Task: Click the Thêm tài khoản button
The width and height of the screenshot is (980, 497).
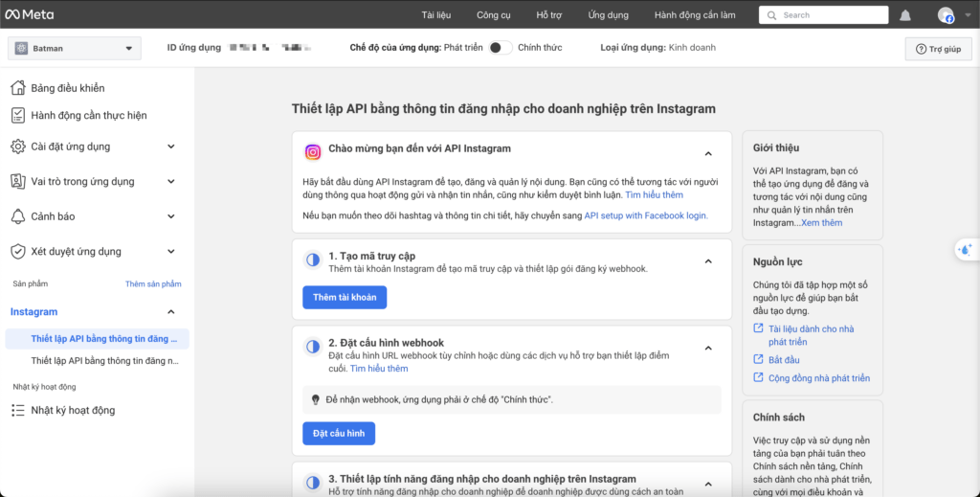Action: tap(345, 297)
